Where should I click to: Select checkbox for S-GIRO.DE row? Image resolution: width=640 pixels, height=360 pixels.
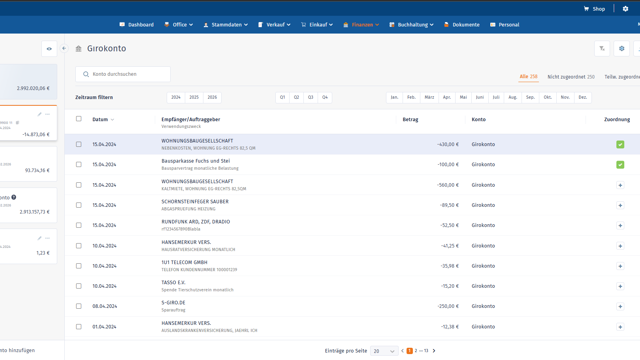click(79, 306)
